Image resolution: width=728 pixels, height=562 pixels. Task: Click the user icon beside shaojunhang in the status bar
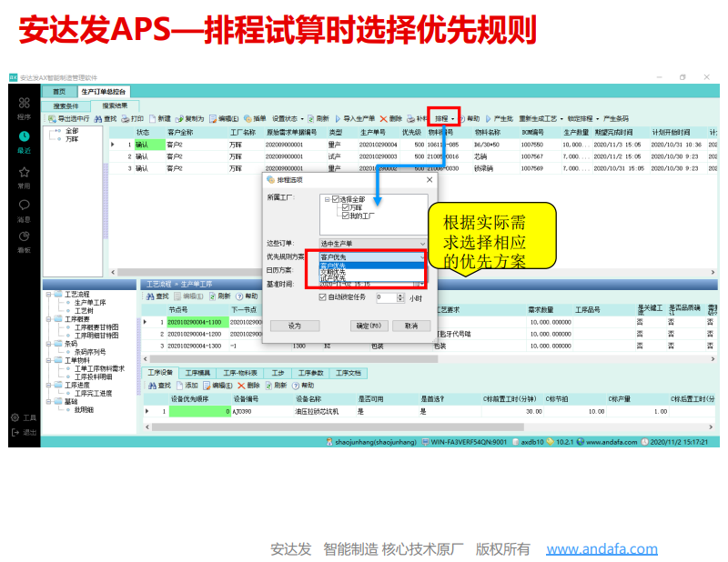pos(329,442)
